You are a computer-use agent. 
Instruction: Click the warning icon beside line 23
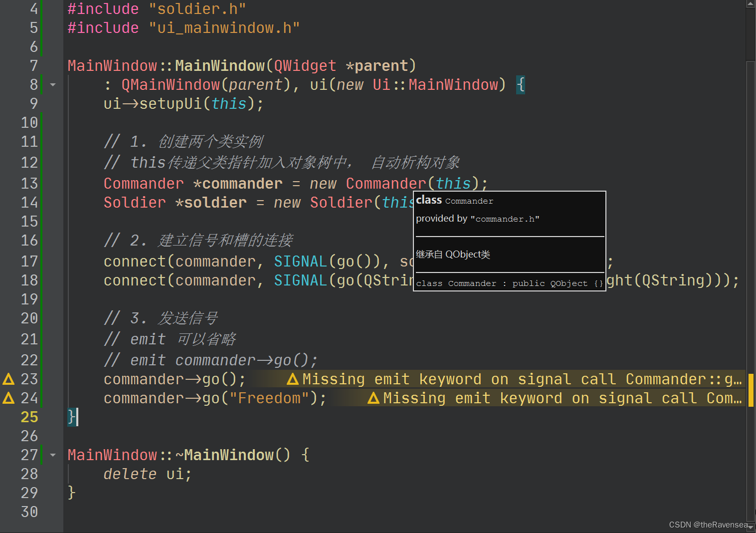(x=8, y=379)
